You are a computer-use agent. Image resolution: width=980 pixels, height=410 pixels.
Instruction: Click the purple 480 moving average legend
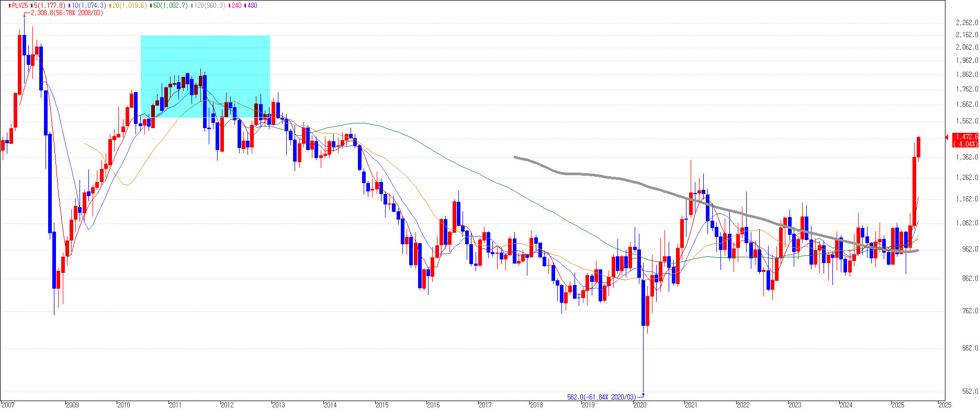coord(252,5)
